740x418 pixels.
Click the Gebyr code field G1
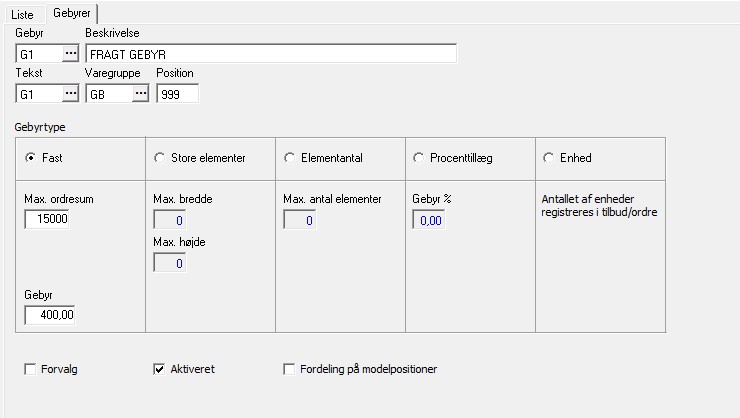[x=38, y=54]
